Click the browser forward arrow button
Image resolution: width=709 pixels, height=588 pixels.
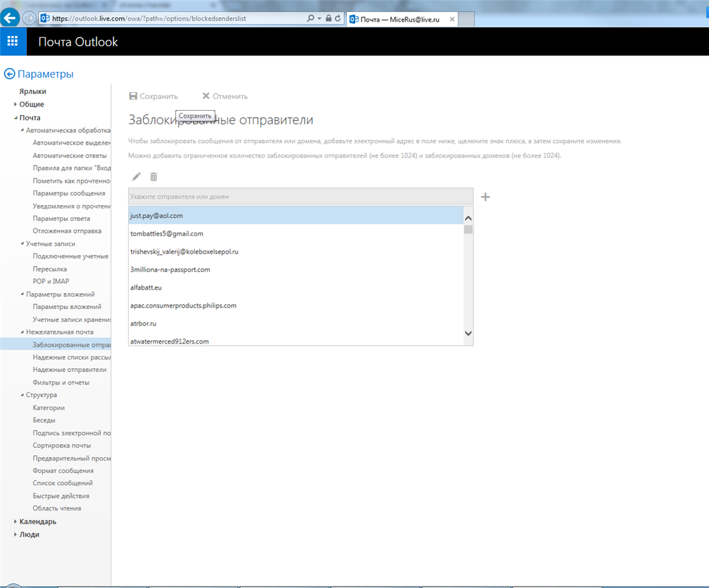click(29, 18)
